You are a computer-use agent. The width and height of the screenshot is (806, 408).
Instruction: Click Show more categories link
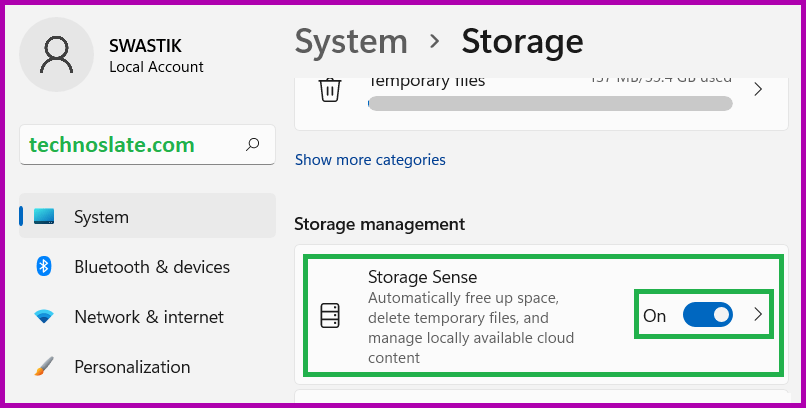(x=370, y=160)
